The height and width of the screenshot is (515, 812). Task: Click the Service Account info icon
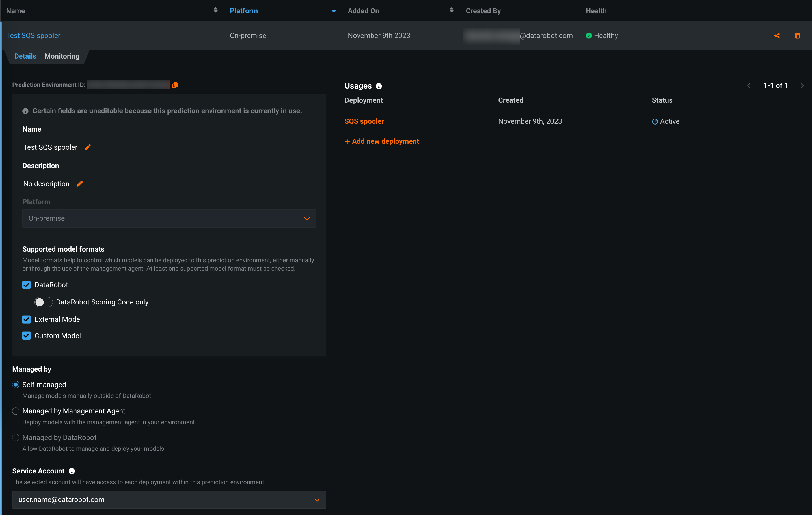click(72, 471)
